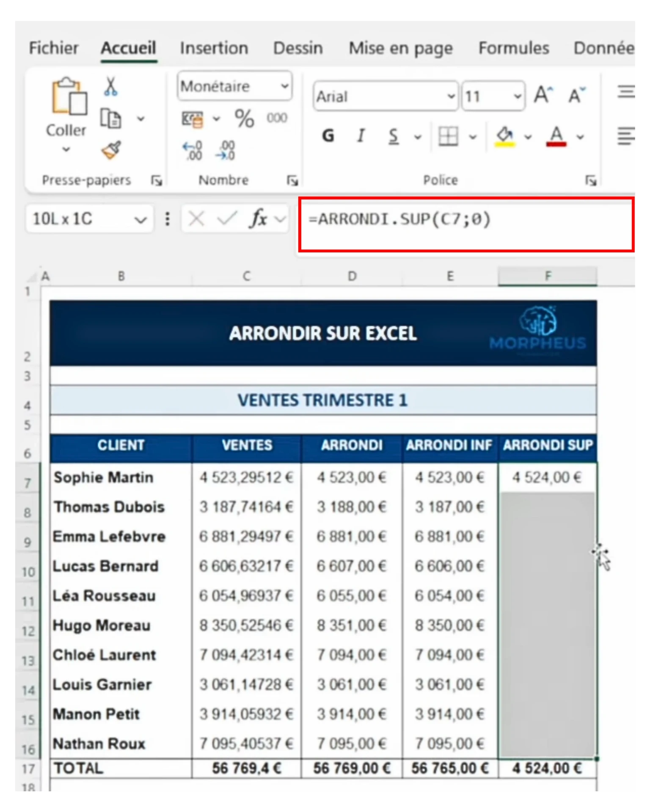Click the red font color A icon

[556, 136]
